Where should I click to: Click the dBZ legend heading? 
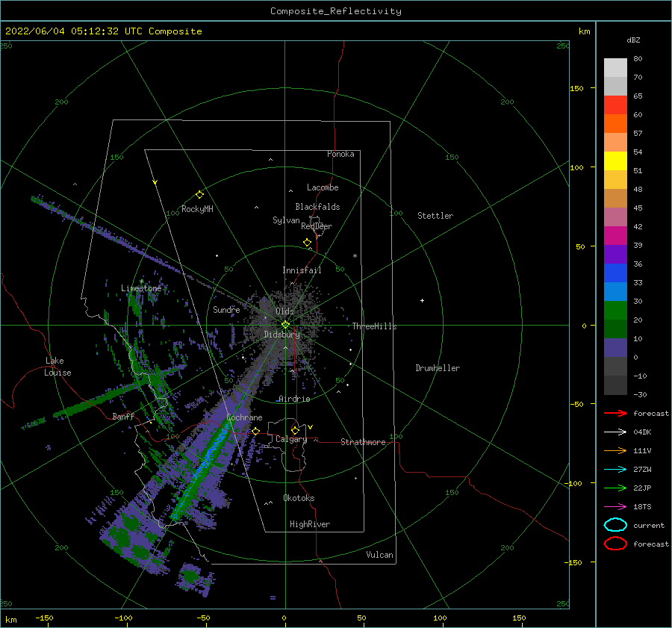(x=633, y=40)
